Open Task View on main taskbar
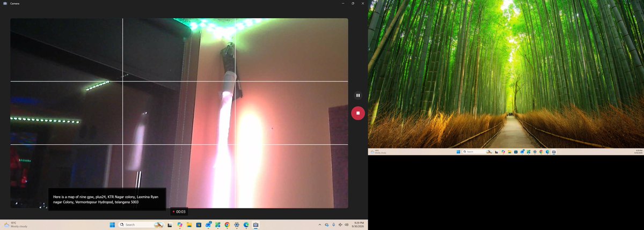The width and height of the screenshot is (644, 230). tap(170, 225)
